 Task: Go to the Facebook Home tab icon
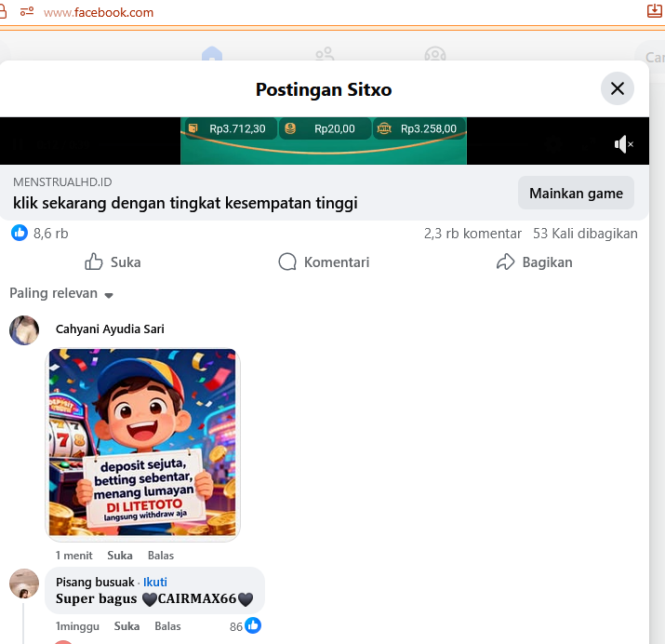click(x=212, y=54)
